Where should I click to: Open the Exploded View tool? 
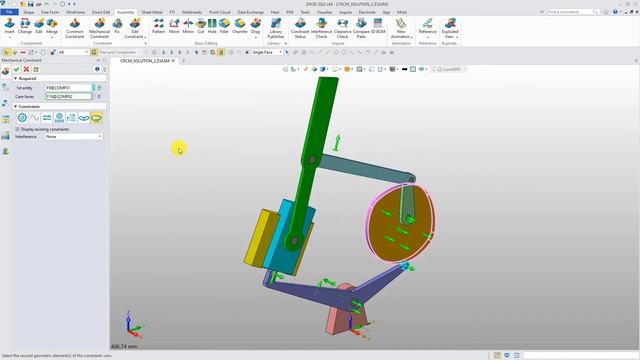[x=450, y=28]
